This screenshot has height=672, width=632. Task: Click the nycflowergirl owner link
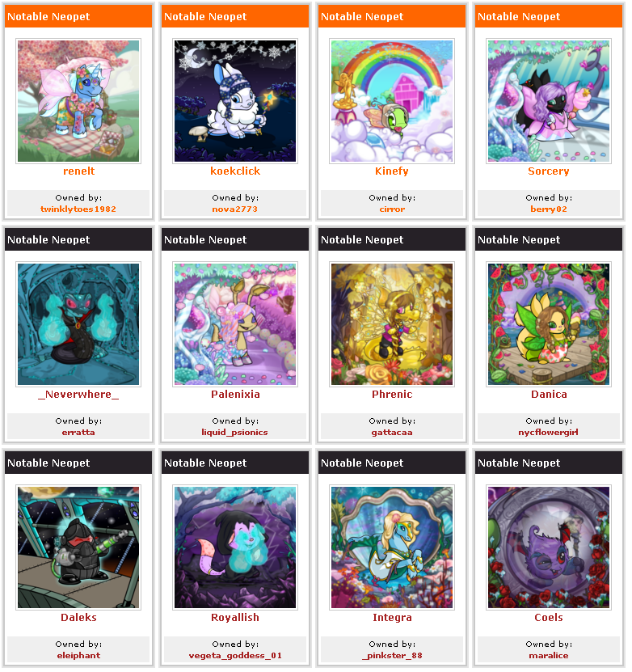pos(550,433)
